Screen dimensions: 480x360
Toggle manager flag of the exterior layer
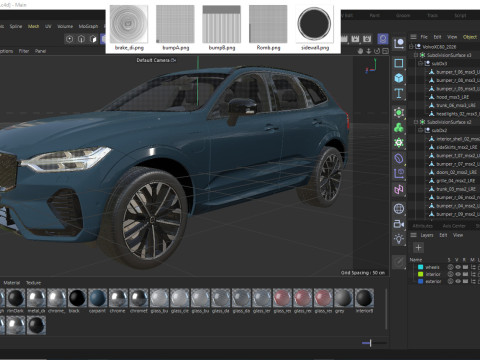[x=473, y=281]
